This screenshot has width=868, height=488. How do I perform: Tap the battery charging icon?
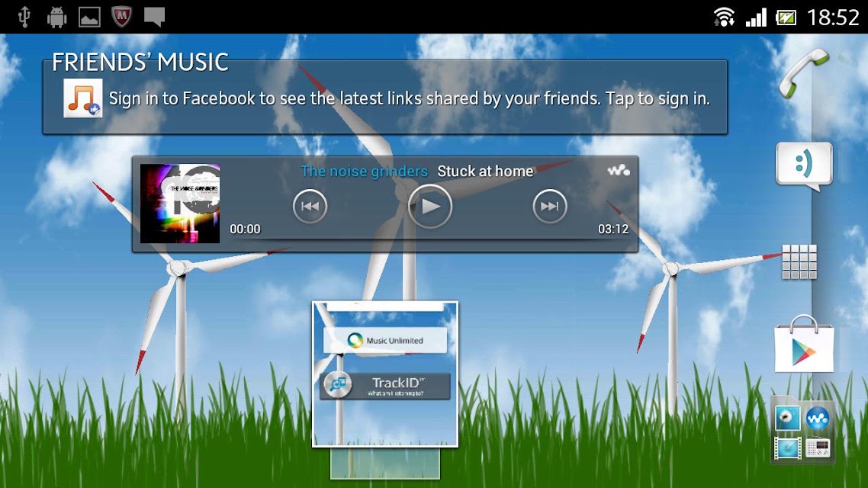click(x=786, y=18)
